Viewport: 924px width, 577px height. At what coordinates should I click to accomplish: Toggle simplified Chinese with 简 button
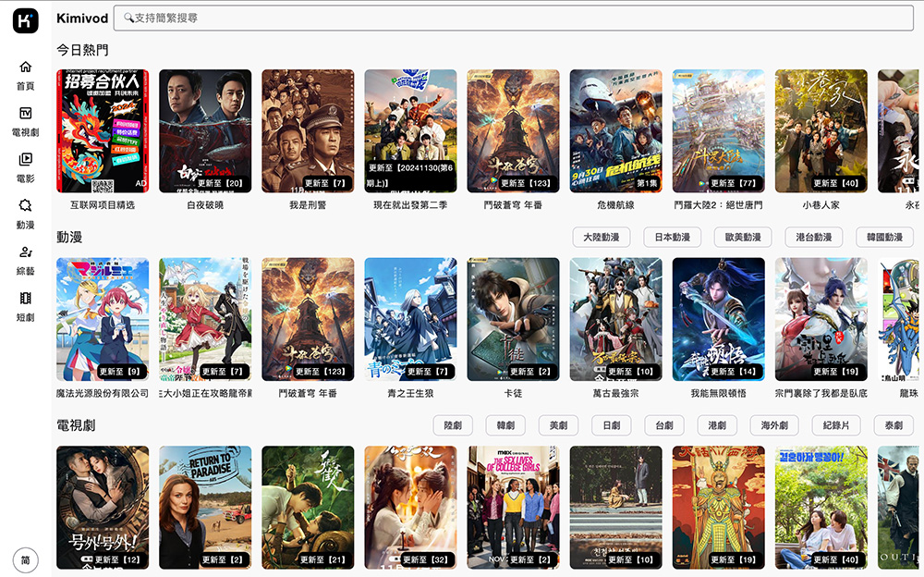[25, 560]
